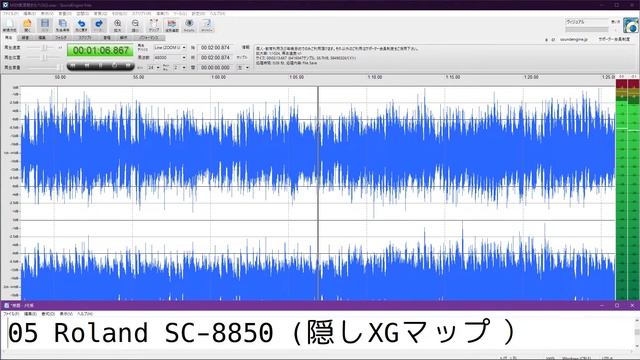Click the selection start field 00:02:00.874
Viewport: 640px width, 360px height.
(216, 48)
